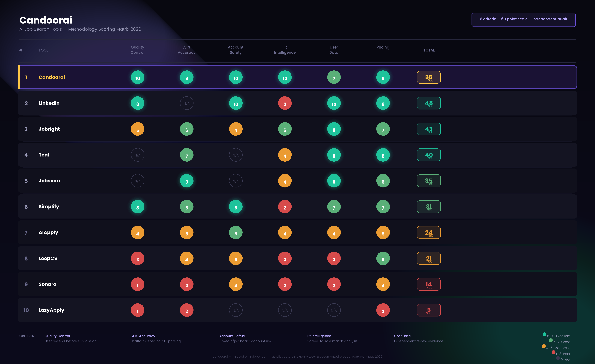Click LinkedIn's total score 48/60 badge
595x364 pixels.
[x=429, y=103]
